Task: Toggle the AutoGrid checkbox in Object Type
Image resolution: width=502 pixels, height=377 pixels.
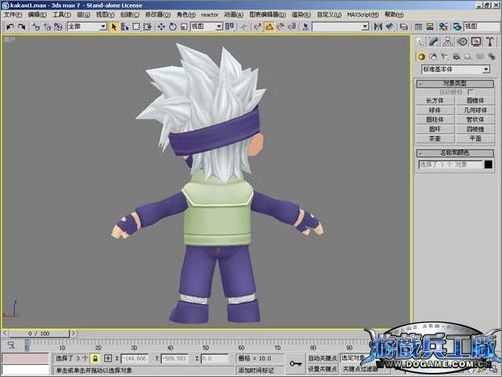Action: pyautogui.click(x=470, y=91)
